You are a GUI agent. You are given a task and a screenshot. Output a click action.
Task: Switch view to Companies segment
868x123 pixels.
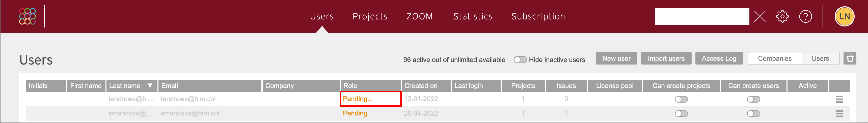coord(774,58)
